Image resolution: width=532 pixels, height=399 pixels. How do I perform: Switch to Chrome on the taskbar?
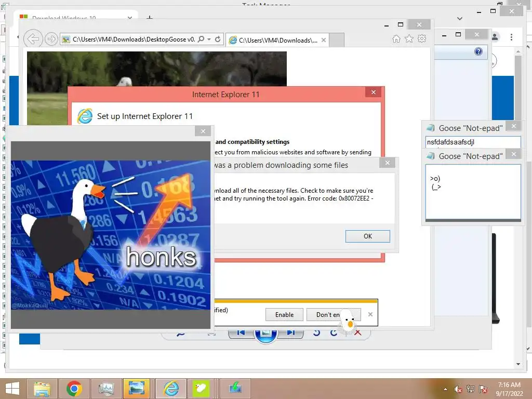(74, 389)
